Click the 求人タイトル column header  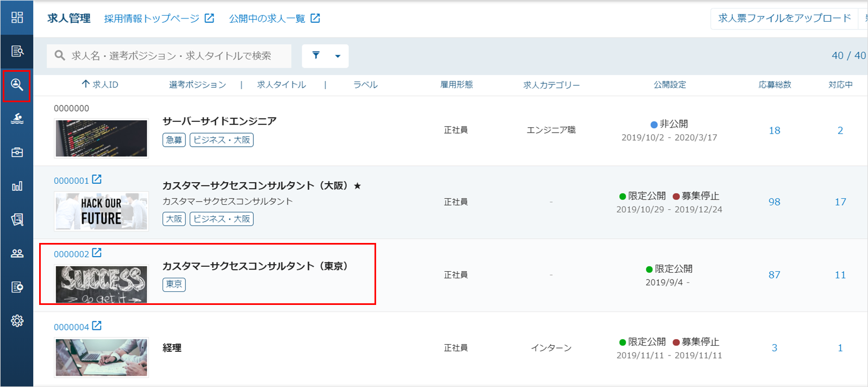(282, 84)
